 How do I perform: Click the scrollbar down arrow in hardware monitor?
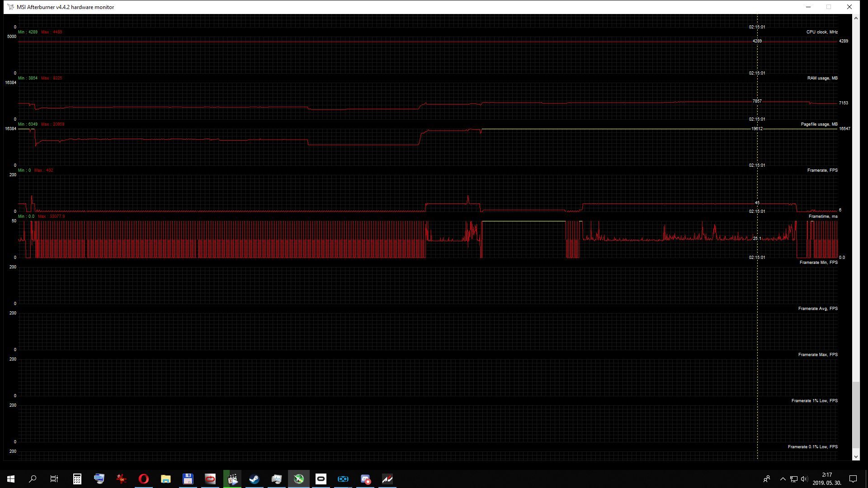(856, 457)
